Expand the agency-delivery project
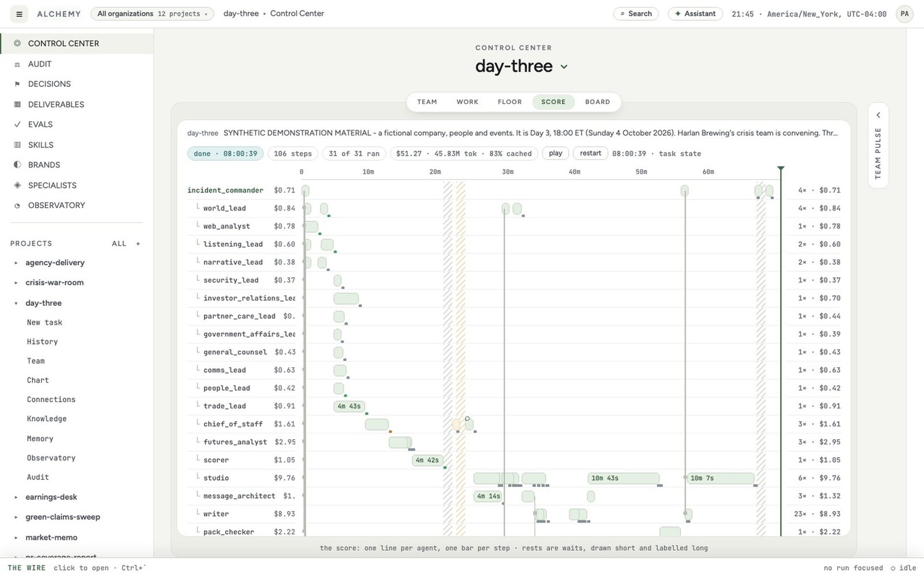 16,263
